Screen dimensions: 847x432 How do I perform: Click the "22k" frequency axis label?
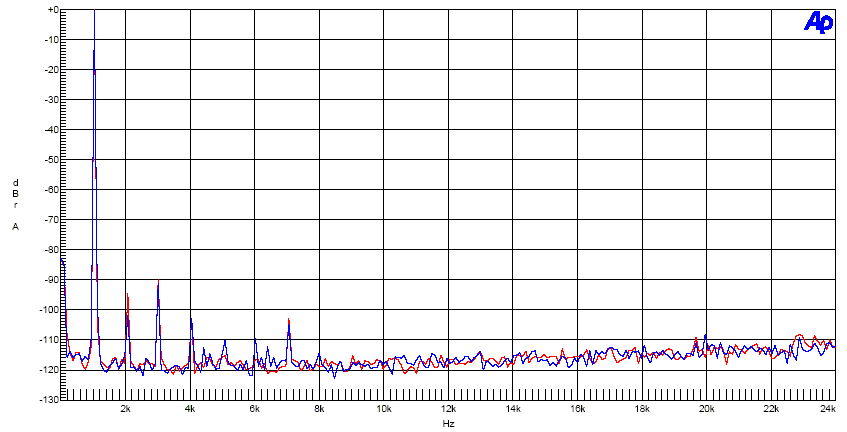pos(771,409)
